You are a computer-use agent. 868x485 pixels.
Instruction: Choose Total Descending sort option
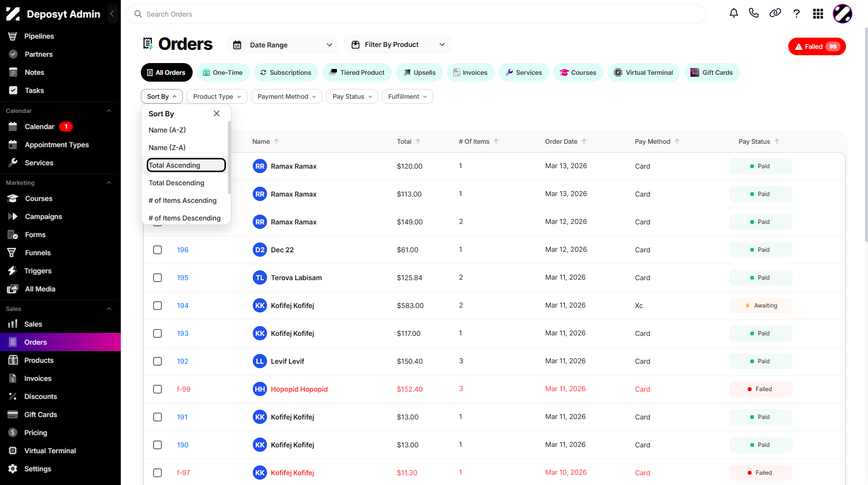pyautogui.click(x=177, y=183)
